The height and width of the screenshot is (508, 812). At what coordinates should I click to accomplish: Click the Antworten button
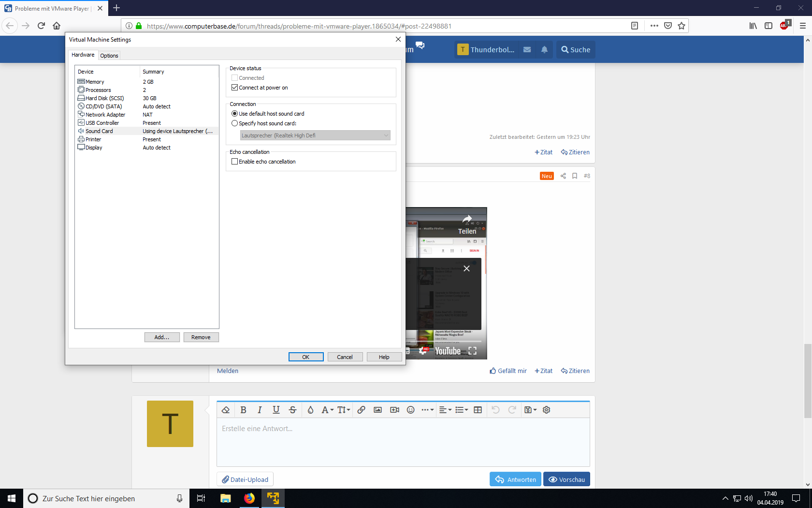[515, 479]
